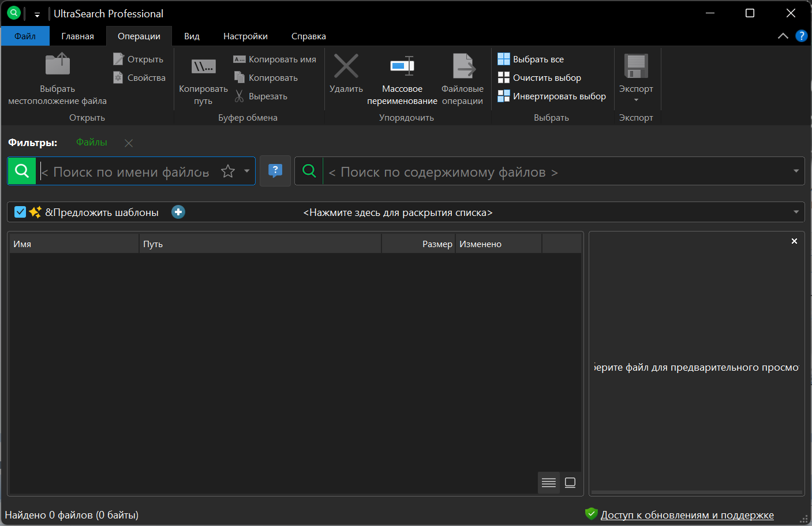The width and height of the screenshot is (812, 526).
Task: Sort results by Имя column header
Action: click(x=74, y=244)
